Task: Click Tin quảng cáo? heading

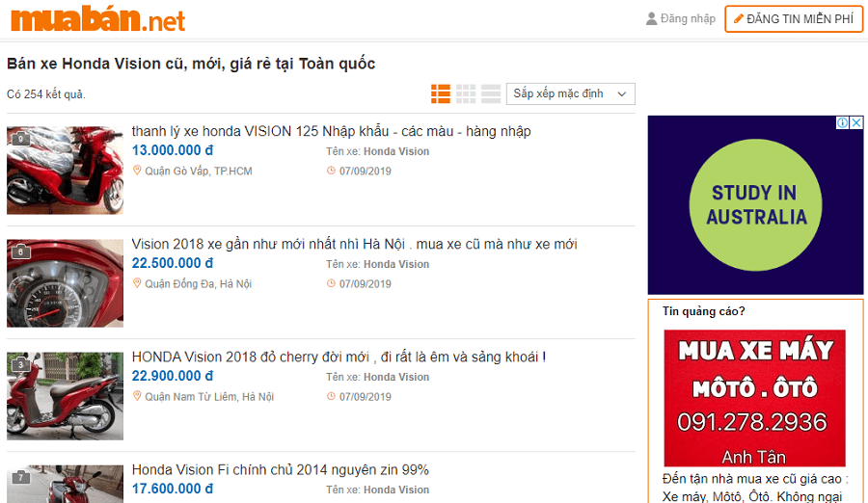Action: coord(704,311)
